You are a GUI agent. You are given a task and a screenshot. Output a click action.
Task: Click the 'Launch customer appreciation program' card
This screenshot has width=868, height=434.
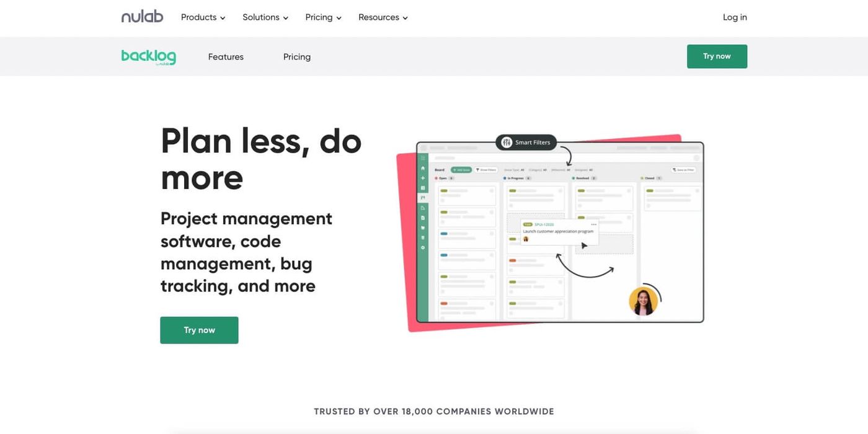[558, 231]
